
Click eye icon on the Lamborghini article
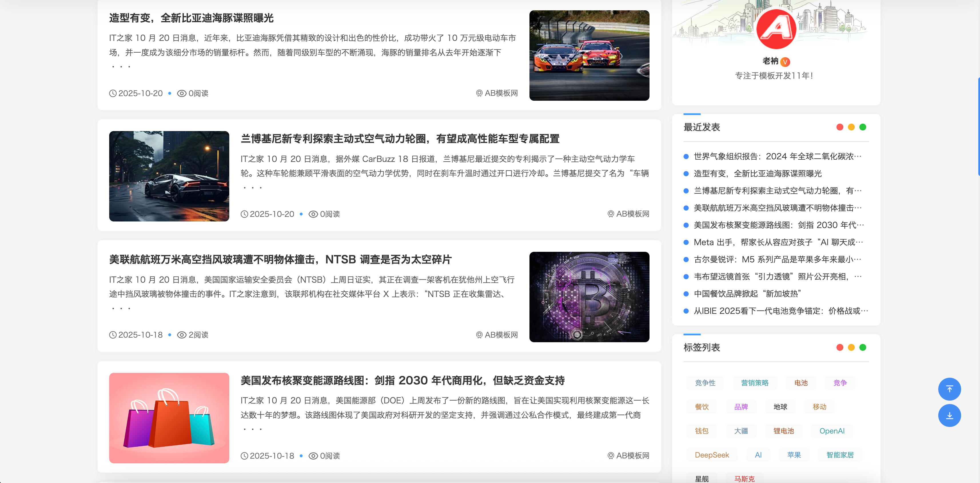pos(313,214)
